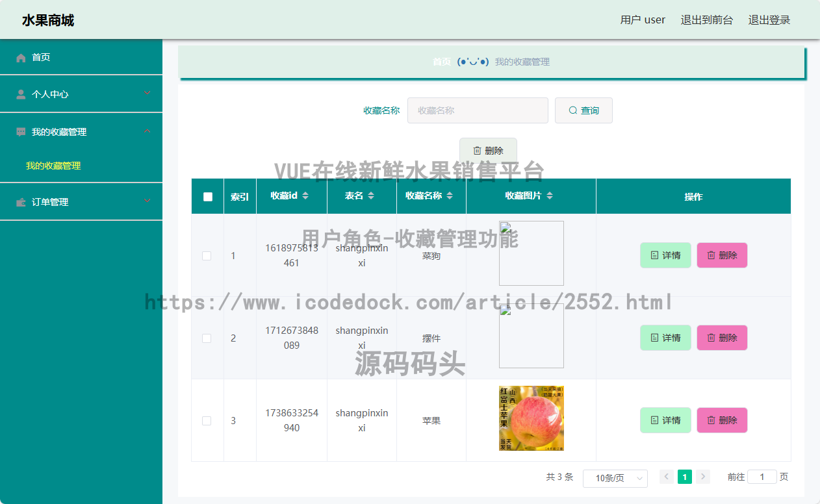This screenshot has width=820, height=504.
Task: Click the magnifier icon in 查询 button
Action: pos(573,110)
